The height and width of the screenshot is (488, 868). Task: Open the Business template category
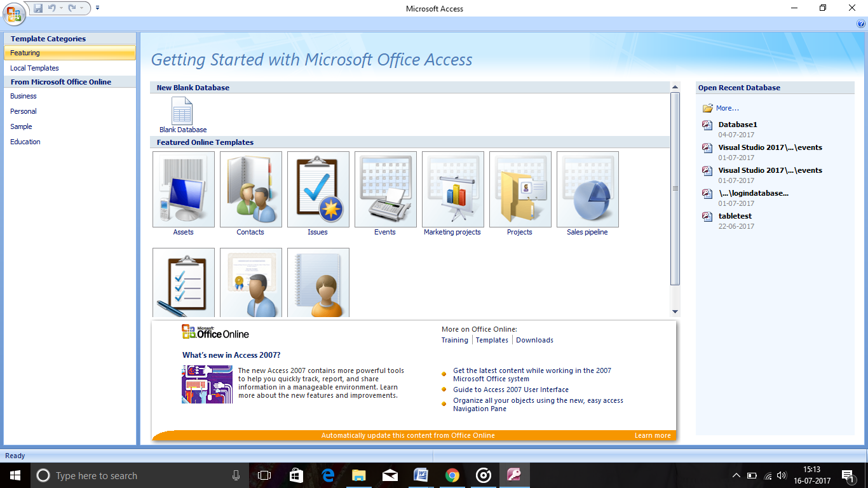pos(24,96)
